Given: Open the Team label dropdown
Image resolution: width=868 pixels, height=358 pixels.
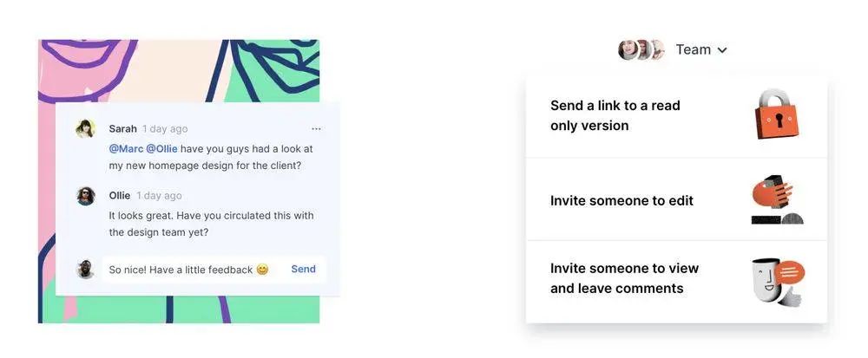Looking at the screenshot, I should tap(693, 49).
